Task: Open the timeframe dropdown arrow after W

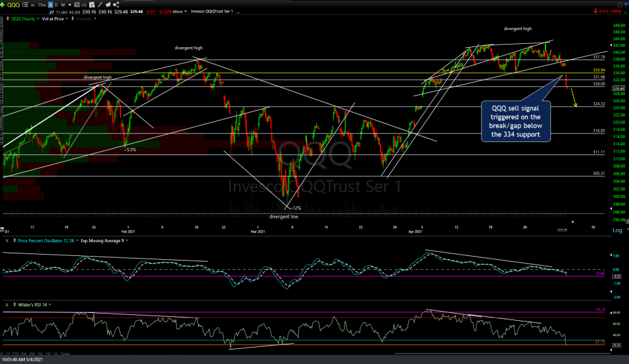Action: pos(70,5)
